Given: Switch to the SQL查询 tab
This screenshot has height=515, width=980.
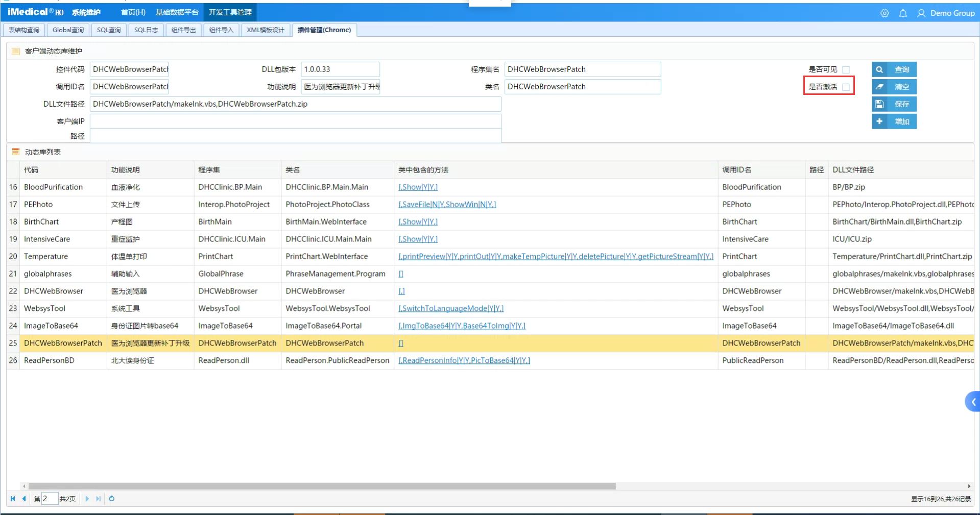Looking at the screenshot, I should (x=109, y=30).
